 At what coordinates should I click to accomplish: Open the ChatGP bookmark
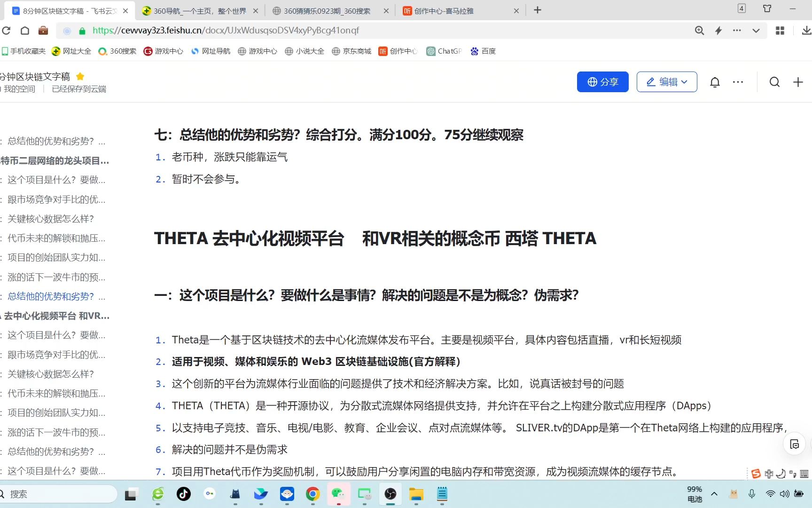[x=444, y=51]
